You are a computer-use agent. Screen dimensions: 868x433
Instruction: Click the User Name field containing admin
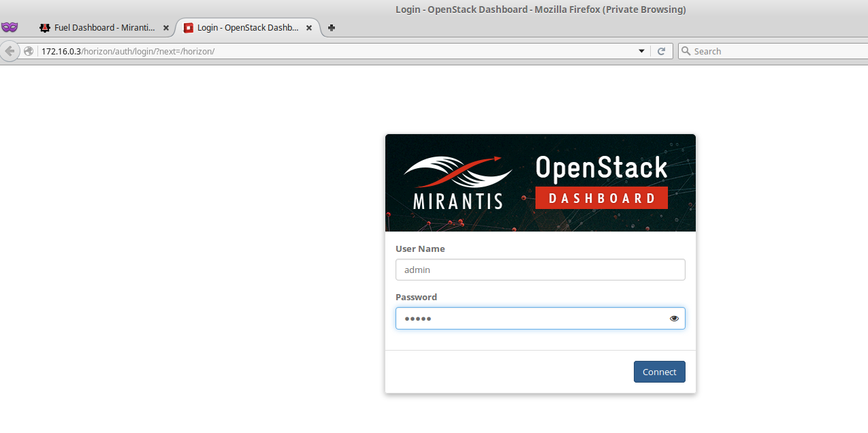(x=541, y=270)
